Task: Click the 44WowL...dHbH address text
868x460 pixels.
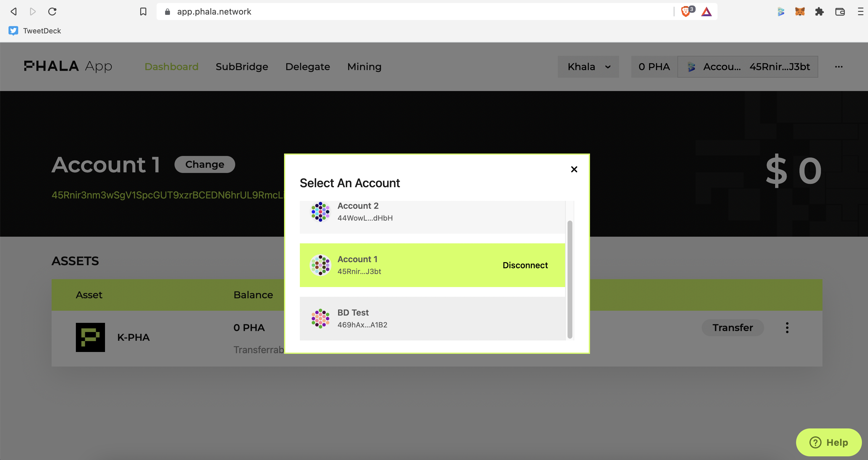Action: click(x=365, y=218)
